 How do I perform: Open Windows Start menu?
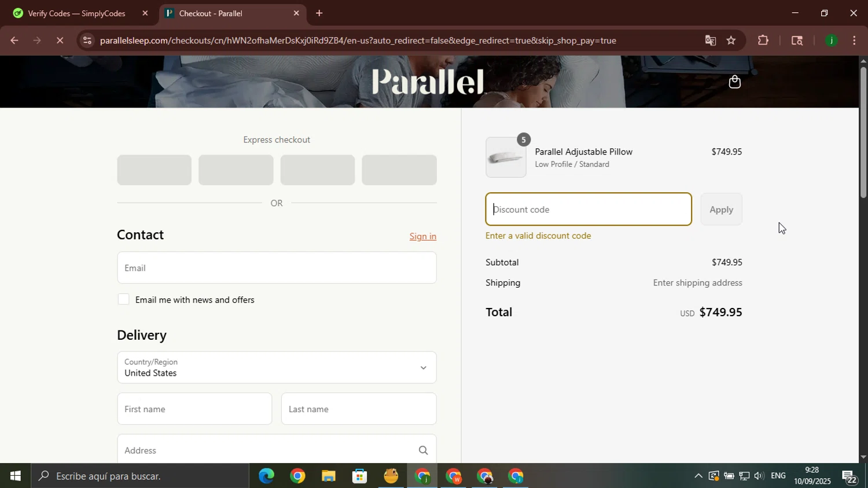16,476
